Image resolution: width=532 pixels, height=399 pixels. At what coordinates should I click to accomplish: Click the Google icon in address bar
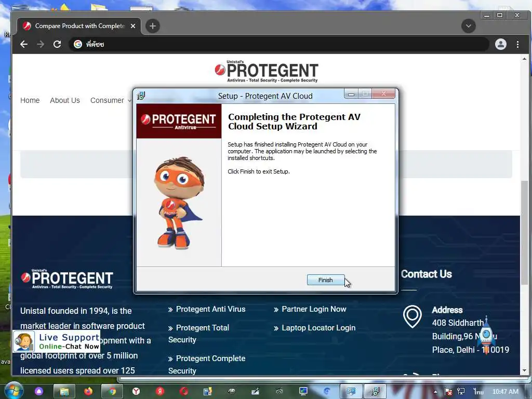78,44
